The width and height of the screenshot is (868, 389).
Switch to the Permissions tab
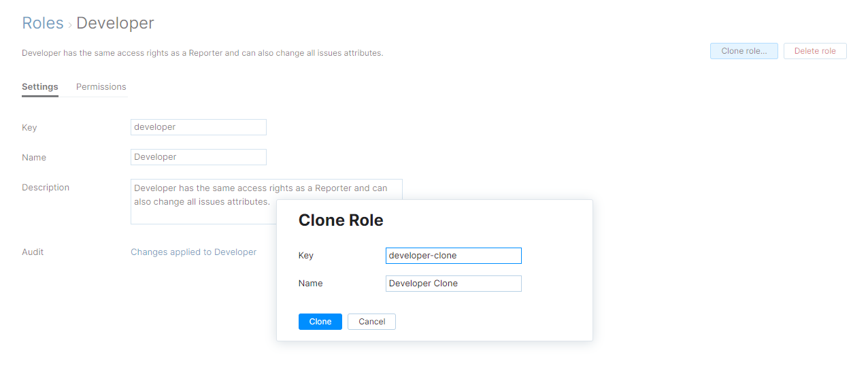[x=101, y=87]
